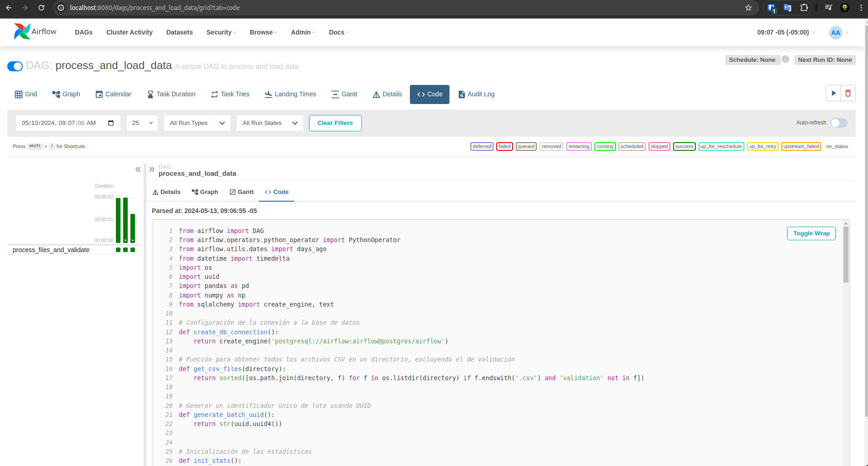Change number of runs dropdown 25
Image resolution: width=868 pixels, height=466 pixels.
coord(142,123)
